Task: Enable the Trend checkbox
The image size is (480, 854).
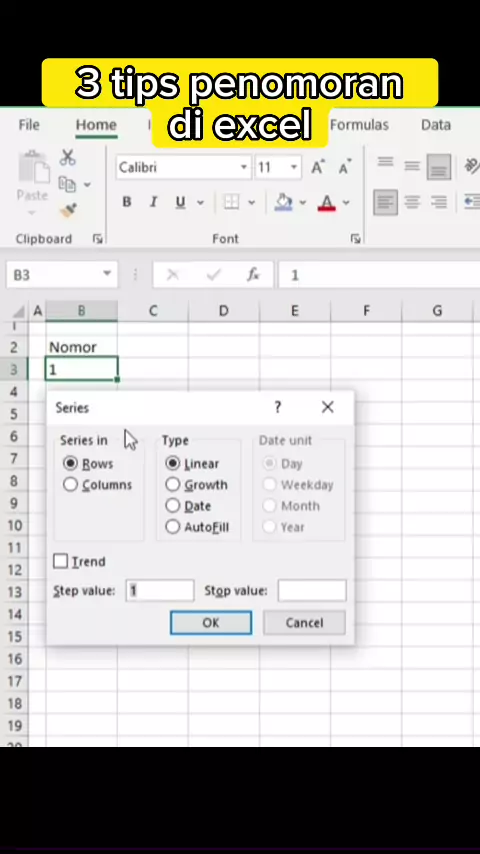Action: click(60, 561)
